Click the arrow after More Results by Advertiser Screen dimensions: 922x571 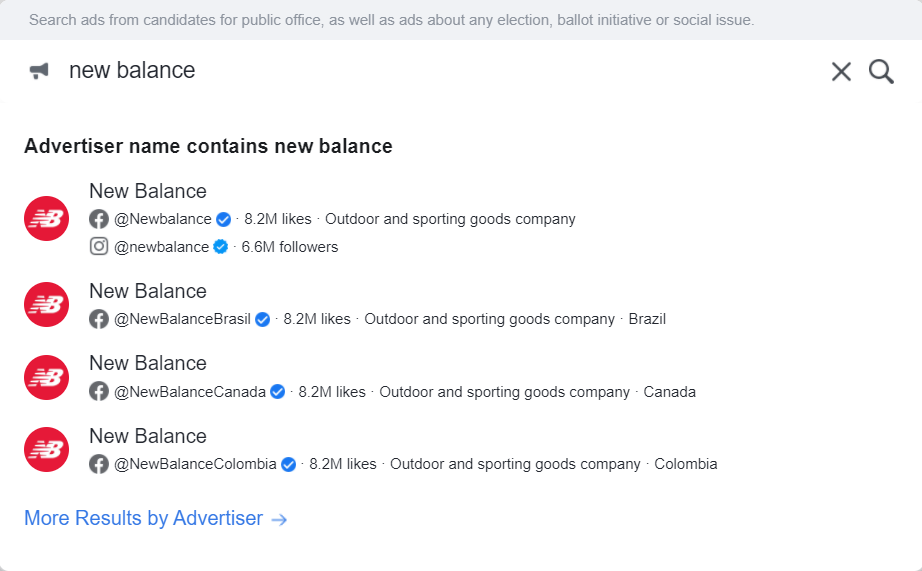tap(279, 519)
